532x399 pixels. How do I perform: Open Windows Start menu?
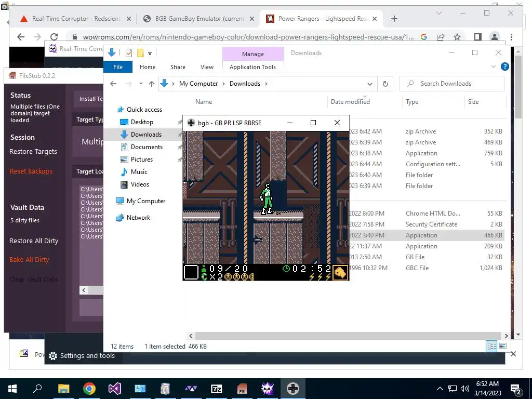pos(12,389)
